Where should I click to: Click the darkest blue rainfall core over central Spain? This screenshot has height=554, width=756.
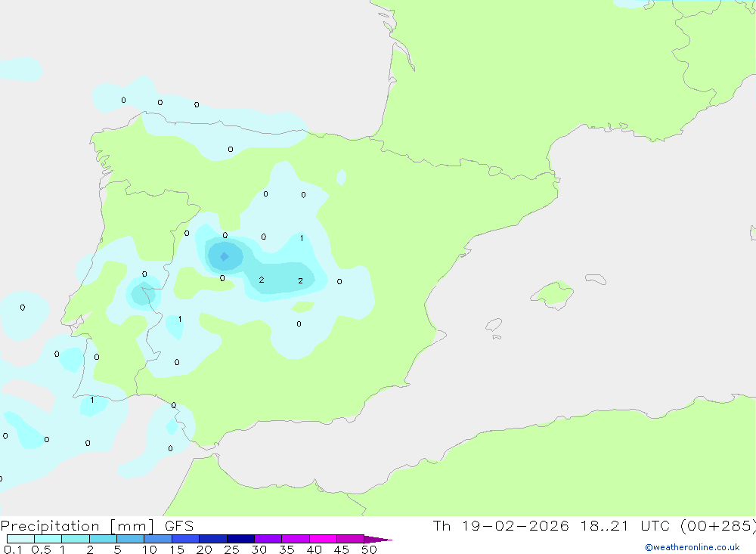tap(224, 256)
